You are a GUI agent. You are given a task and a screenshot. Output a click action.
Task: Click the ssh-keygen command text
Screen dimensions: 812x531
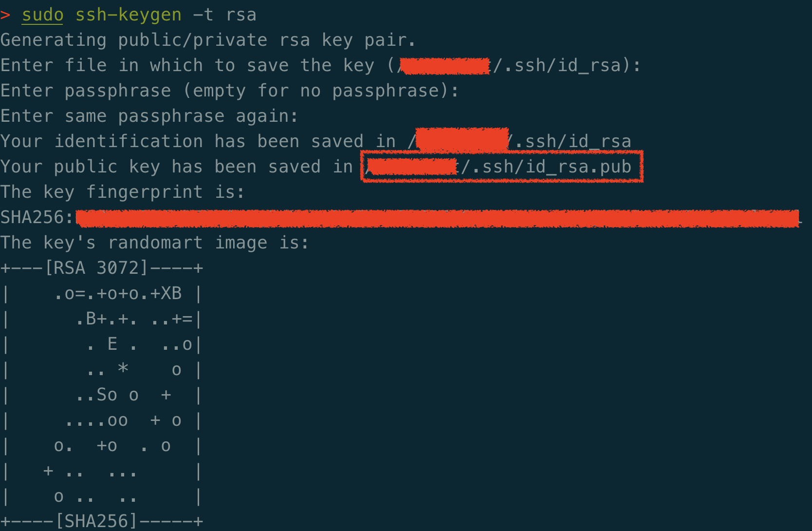[129, 15]
